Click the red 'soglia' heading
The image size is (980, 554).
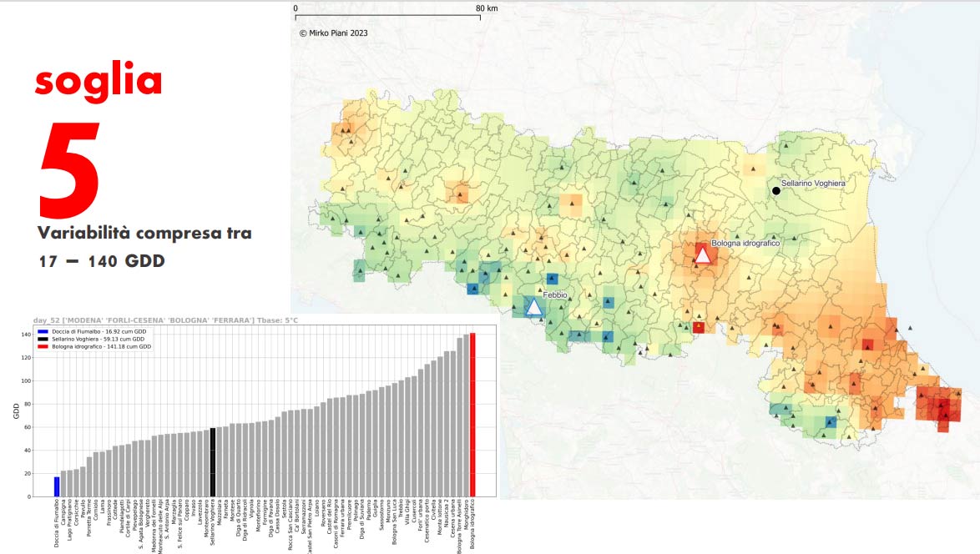point(99,80)
